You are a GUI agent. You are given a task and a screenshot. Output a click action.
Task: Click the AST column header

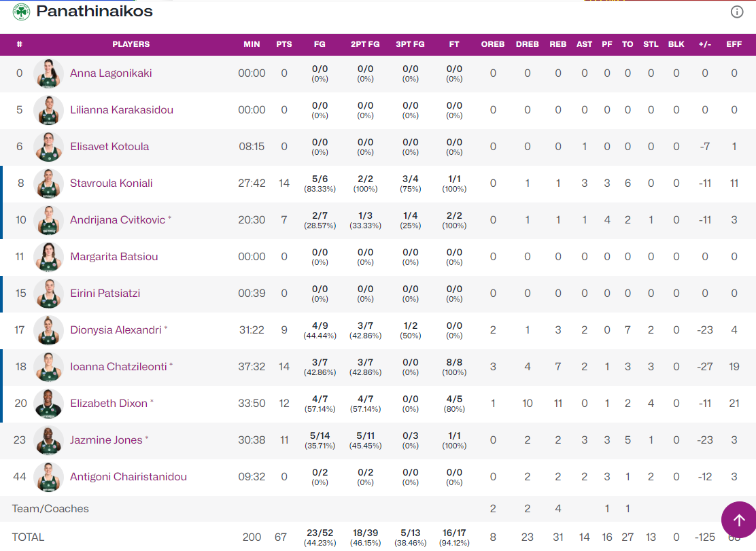(585, 44)
